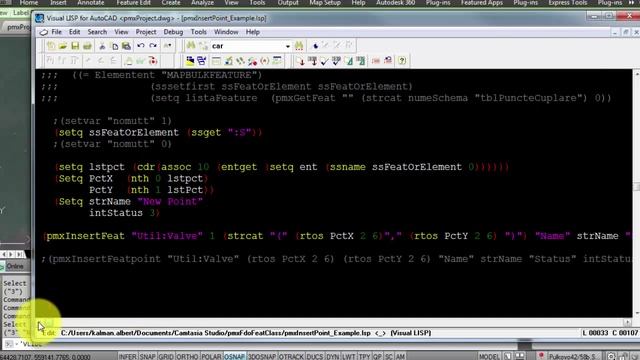Toggle ORTHO mode in status bar
The image size is (640, 360).
[187, 356]
